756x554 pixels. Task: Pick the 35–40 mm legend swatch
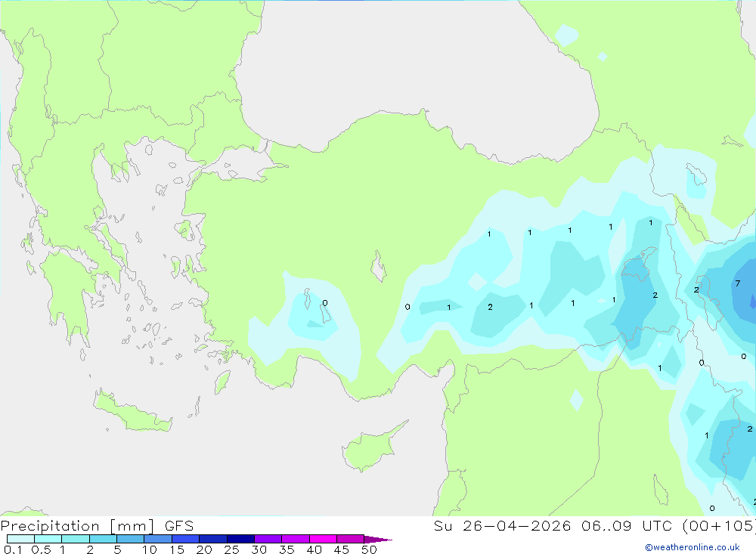click(296, 539)
